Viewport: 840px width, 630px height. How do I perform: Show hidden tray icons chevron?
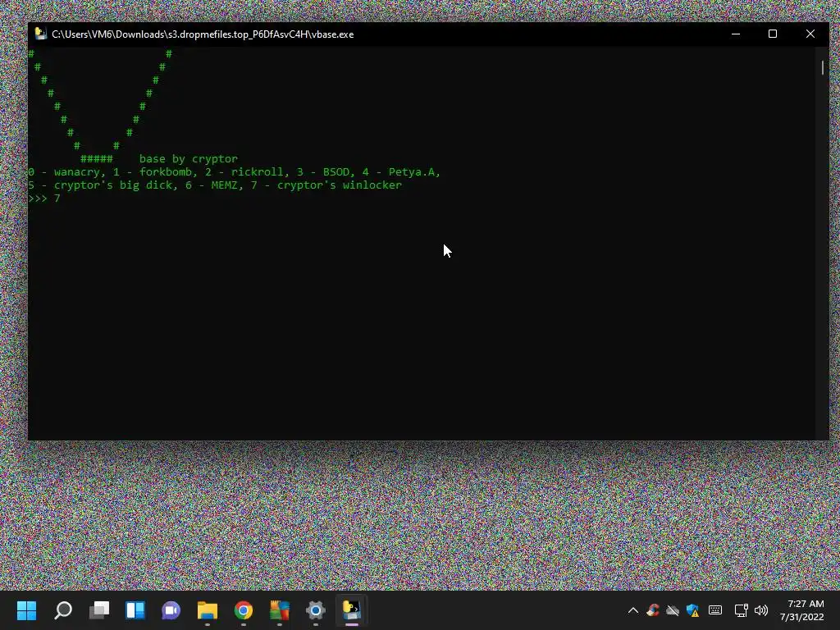(632, 610)
